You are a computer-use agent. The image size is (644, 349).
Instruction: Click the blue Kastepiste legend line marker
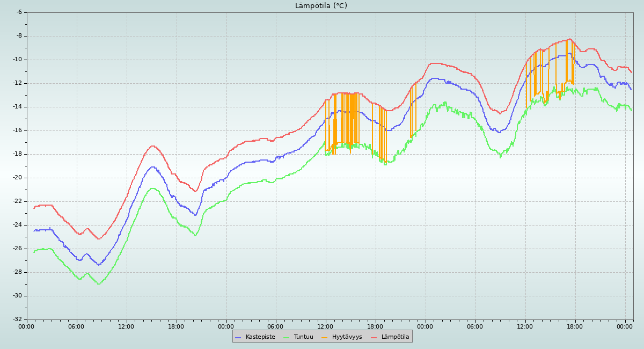click(x=238, y=337)
